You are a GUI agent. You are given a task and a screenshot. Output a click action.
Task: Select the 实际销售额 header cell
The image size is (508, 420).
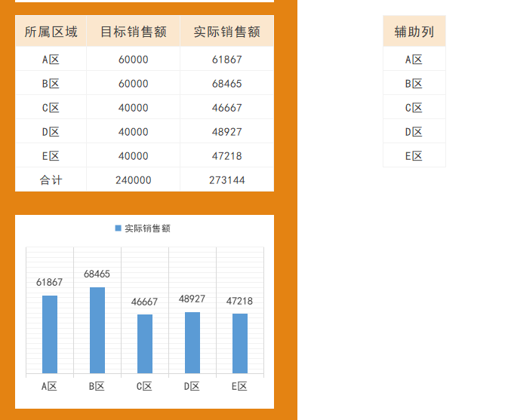226,31
